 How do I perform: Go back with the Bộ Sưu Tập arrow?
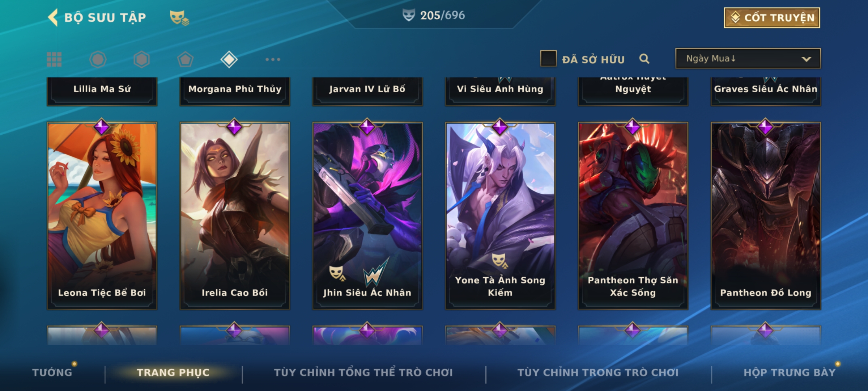53,17
